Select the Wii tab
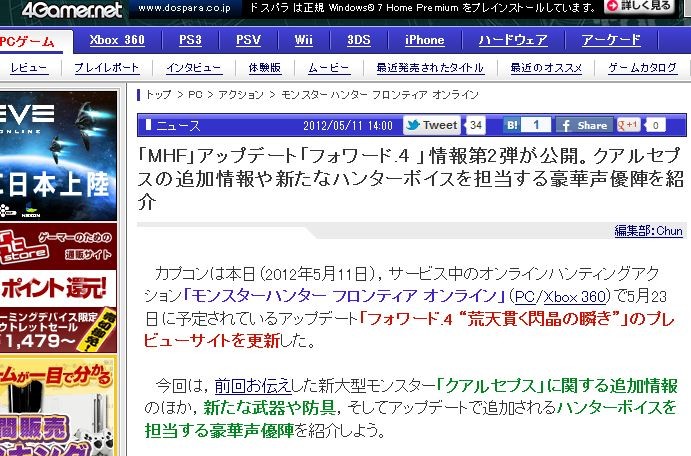 click(304, 40)
